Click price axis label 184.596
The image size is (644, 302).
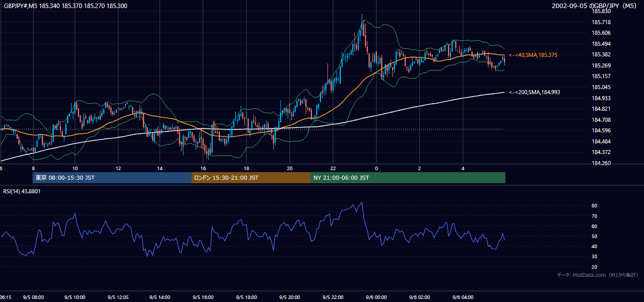coord(601,130)
